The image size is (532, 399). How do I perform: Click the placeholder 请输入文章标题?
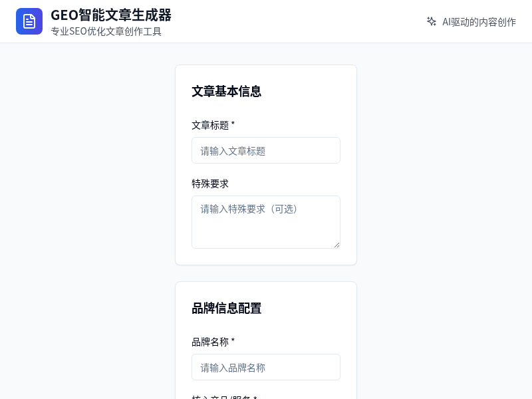233,151
